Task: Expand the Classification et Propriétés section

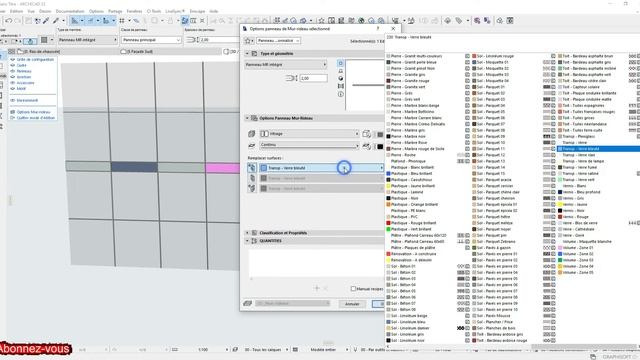Action: [247, 233]
